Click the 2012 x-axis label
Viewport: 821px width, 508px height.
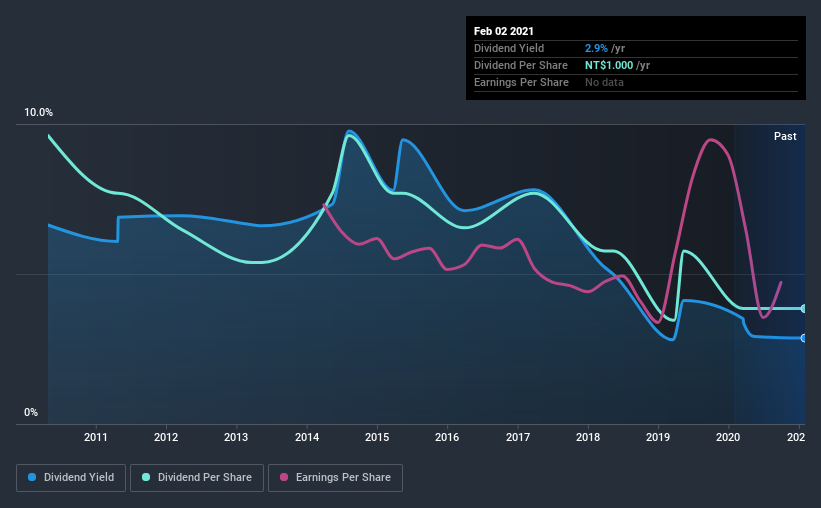click(166, 437)
